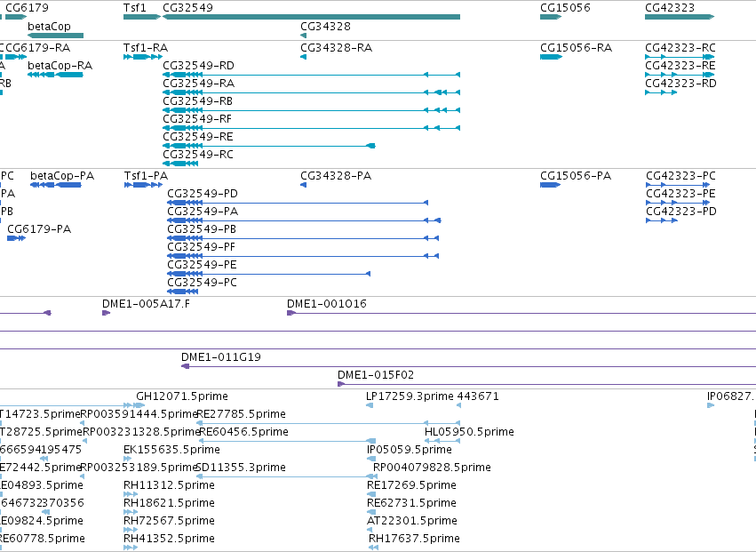Click the CG32549-PF protein label

(201, 247)
